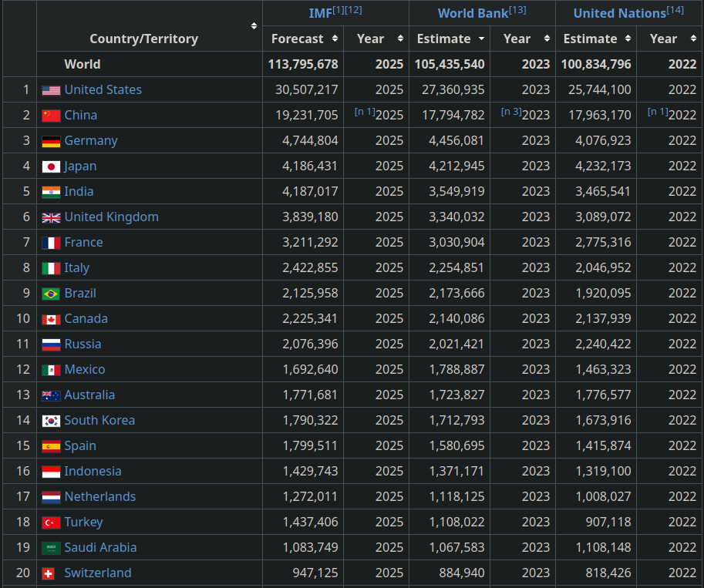This screenshot has width=704, height=588.
Task: Sort table by Country/Territory column
Action: click(x=254, y=26)
